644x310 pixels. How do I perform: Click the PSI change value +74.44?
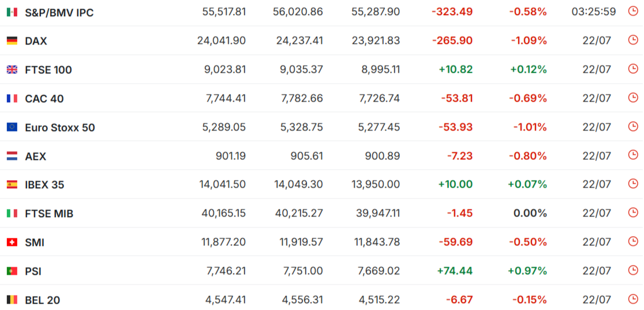455,271
